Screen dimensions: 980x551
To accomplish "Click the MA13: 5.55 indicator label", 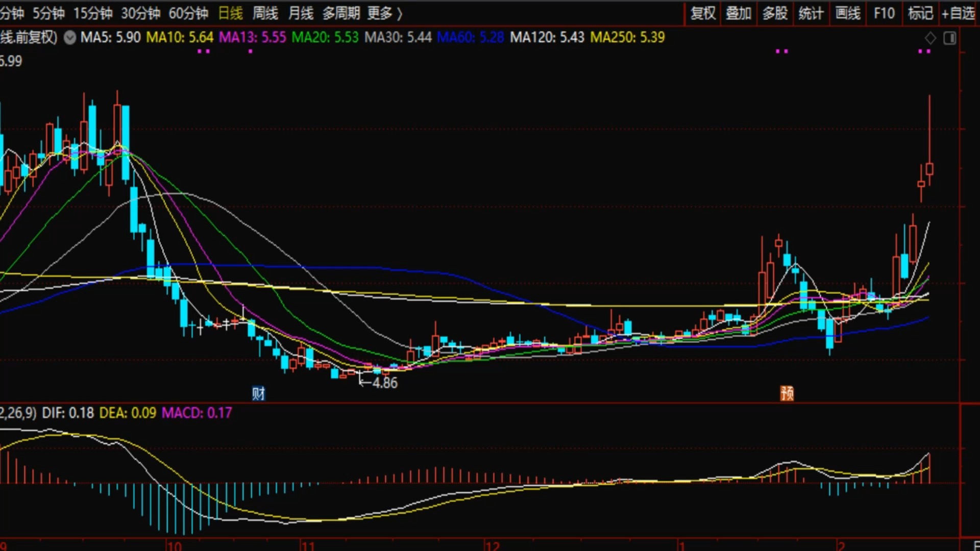I will click(253, 37).
